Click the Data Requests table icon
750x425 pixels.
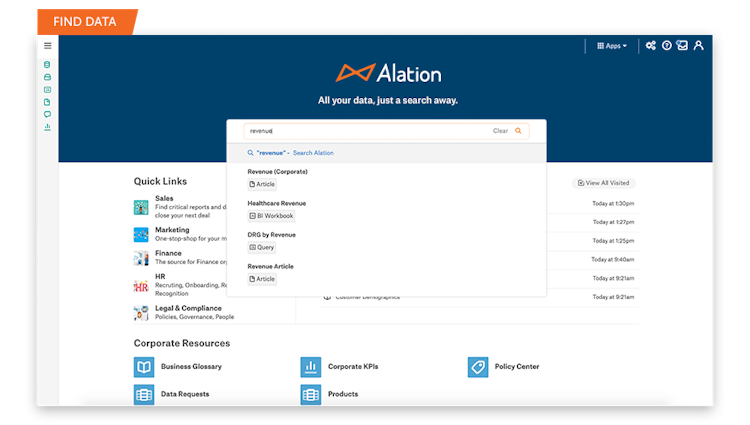(x=144, y=395)
